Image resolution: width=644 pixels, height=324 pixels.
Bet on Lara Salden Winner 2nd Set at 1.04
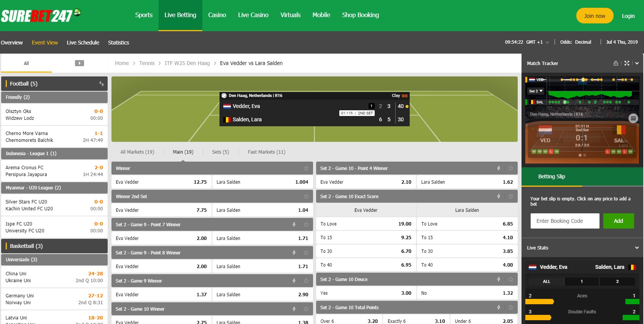tap(262, 210)
